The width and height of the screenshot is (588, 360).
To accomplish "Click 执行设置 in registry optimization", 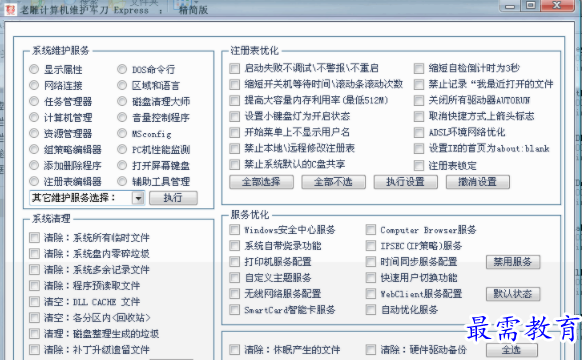I will [x=405, y=182].
